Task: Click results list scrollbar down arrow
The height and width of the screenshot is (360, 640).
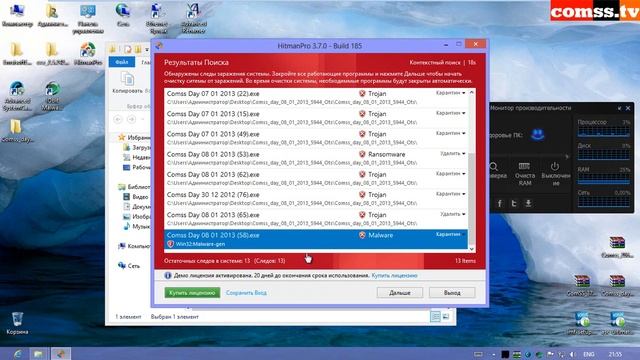Action: 472,249
